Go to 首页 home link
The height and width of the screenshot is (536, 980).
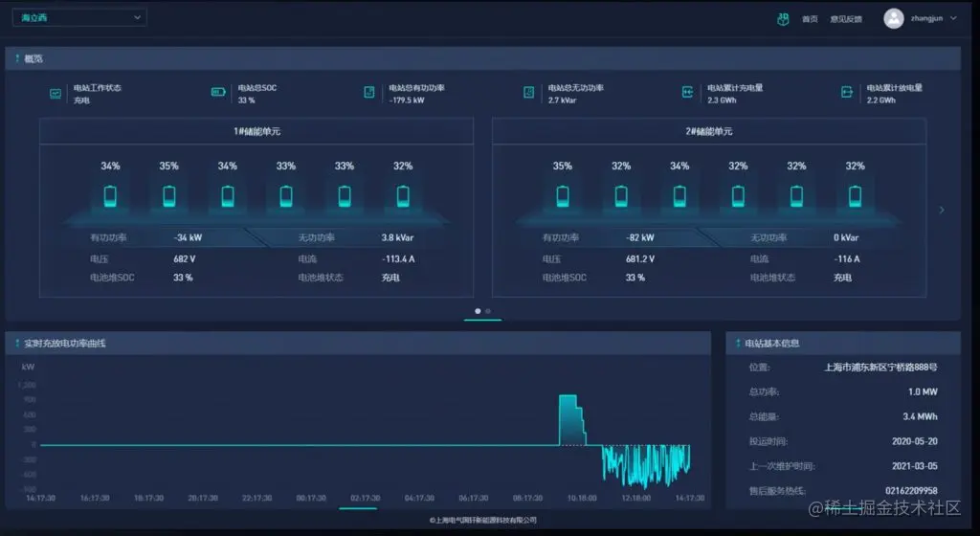point(810,19)
